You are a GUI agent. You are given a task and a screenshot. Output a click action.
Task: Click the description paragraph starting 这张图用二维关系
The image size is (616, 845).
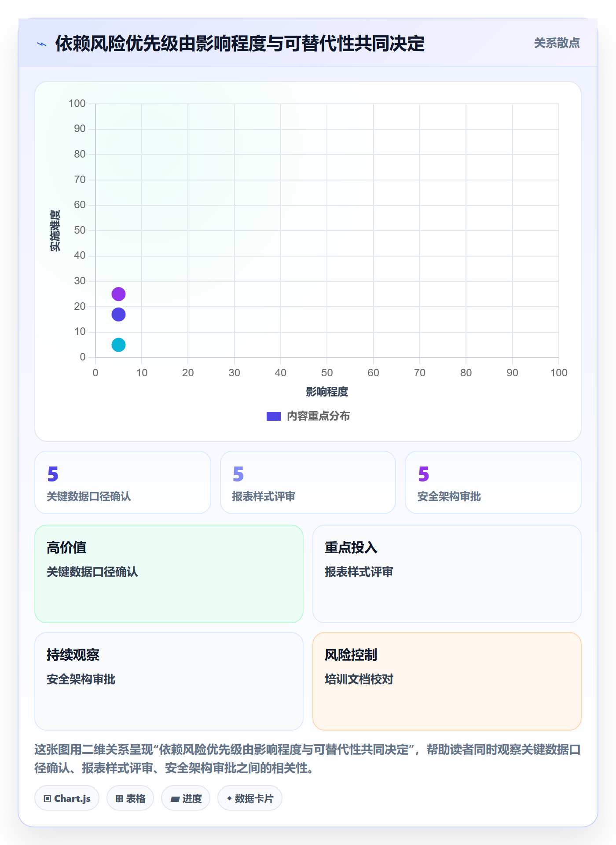pyautogui.click(x=308, y=758)
